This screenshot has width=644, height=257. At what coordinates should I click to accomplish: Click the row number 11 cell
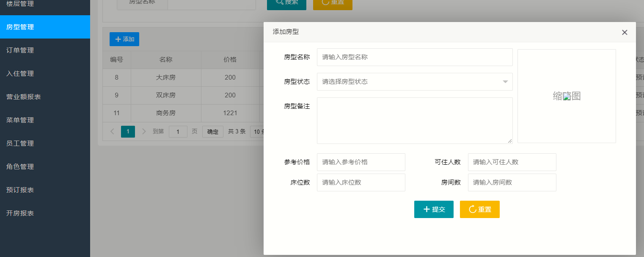pos(117,113)
